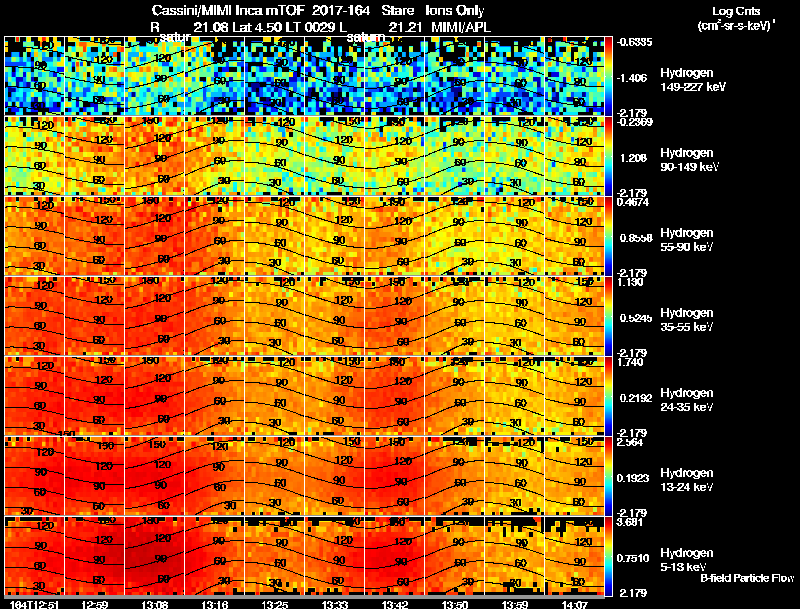
Task: Click the 13:08 time axis label
Action: click(155, 604)
